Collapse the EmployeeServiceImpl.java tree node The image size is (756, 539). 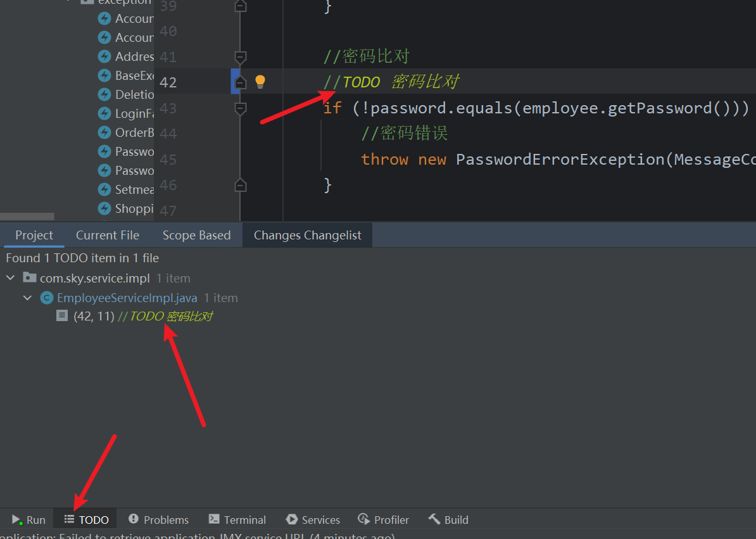coord(27,298)
